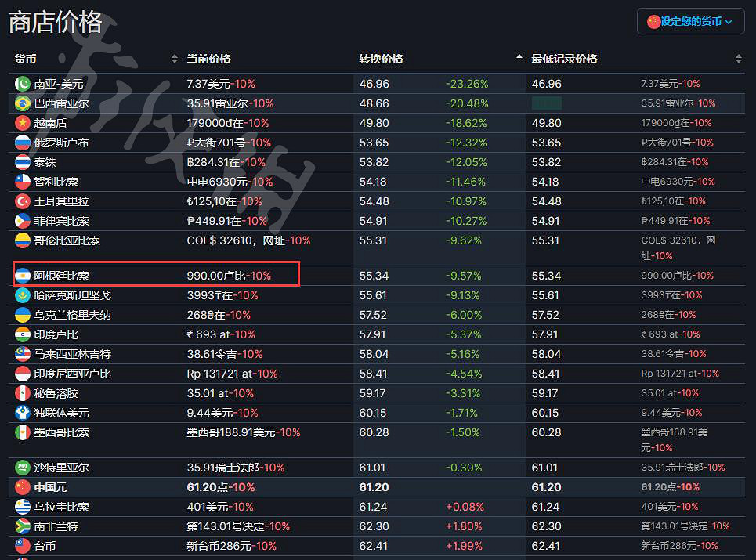Sort by the 转换价格 column arrow

click(x=519, y=59)
